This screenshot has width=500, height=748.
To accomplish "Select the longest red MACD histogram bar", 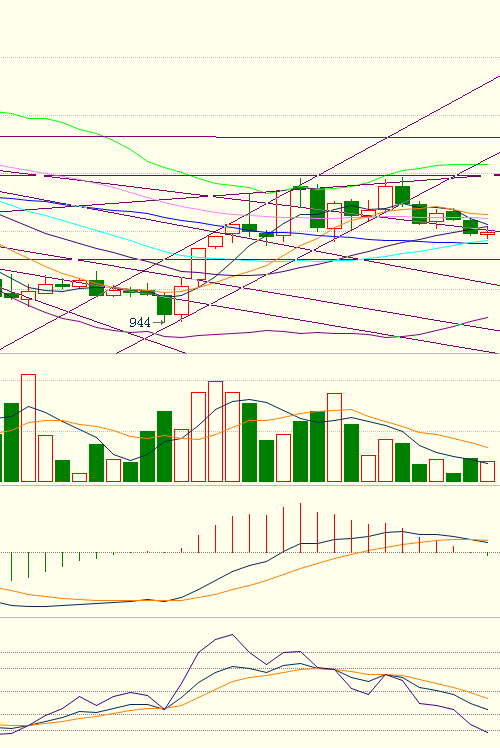I will [x=301, y=528].
